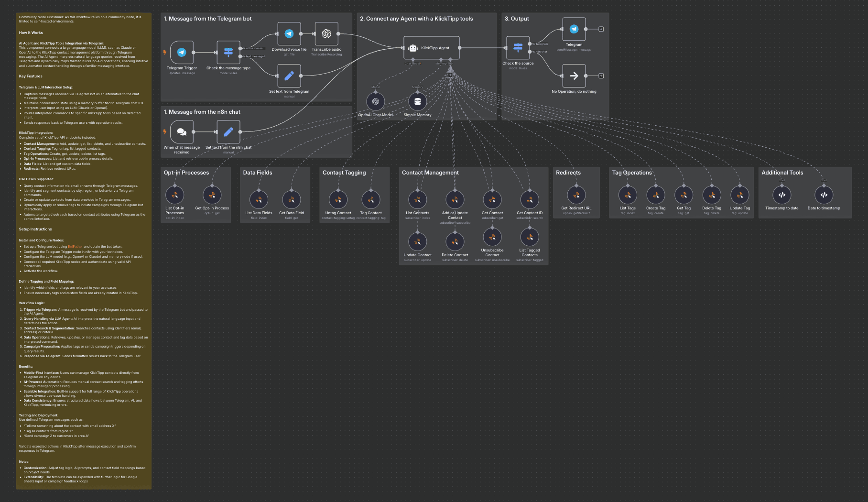Select the Get Contact tool node
The image size is (868, 502).
pyautogui.click(x=492, y=200)
